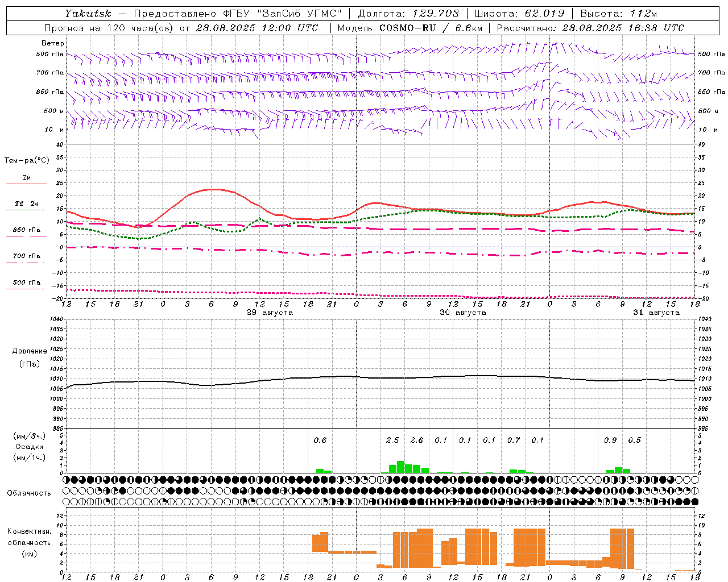Click the Ветер wind panel label
Viewport: 728px width, 582px height.
[53, 43]
